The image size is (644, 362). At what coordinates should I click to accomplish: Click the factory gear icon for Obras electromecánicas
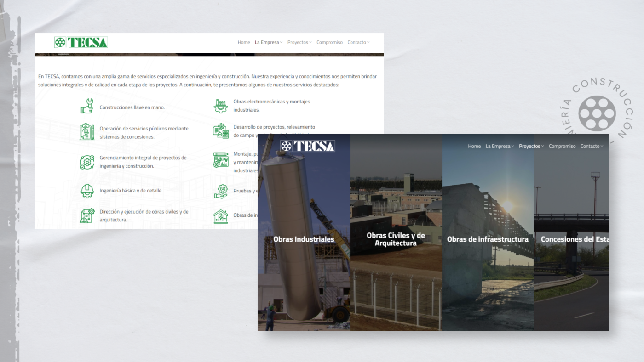(x=221, y=106)
